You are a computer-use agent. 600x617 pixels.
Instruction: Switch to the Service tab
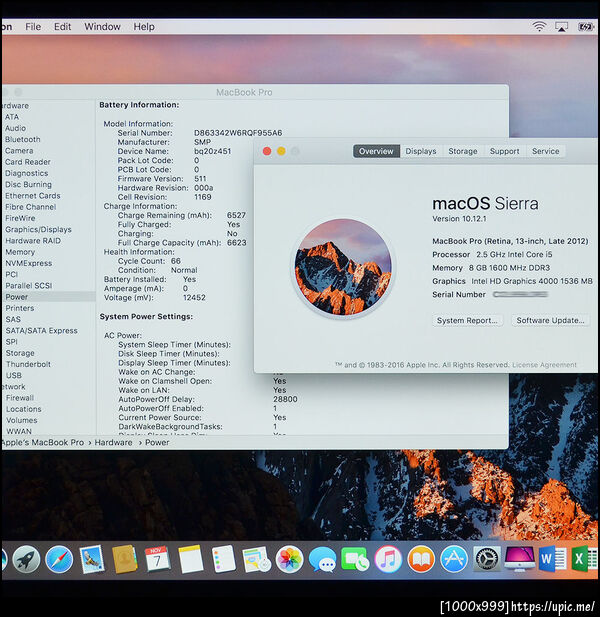pos(546,151)
